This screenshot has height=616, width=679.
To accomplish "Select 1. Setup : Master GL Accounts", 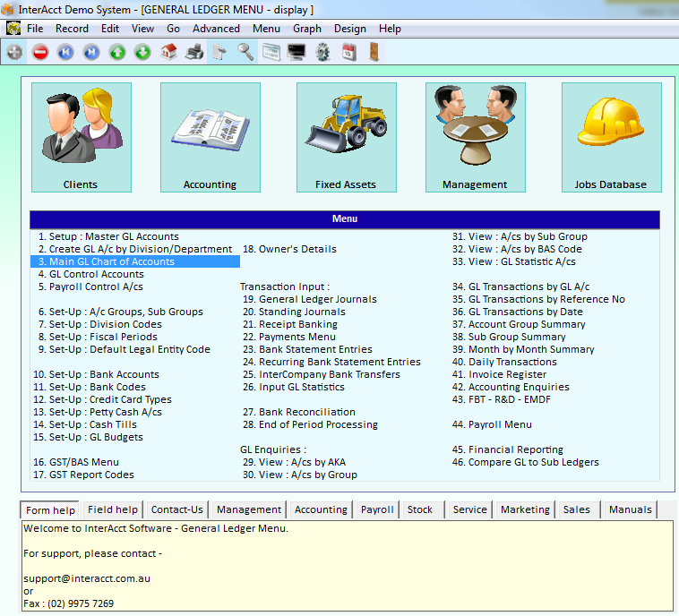I will tap(108, 236).
